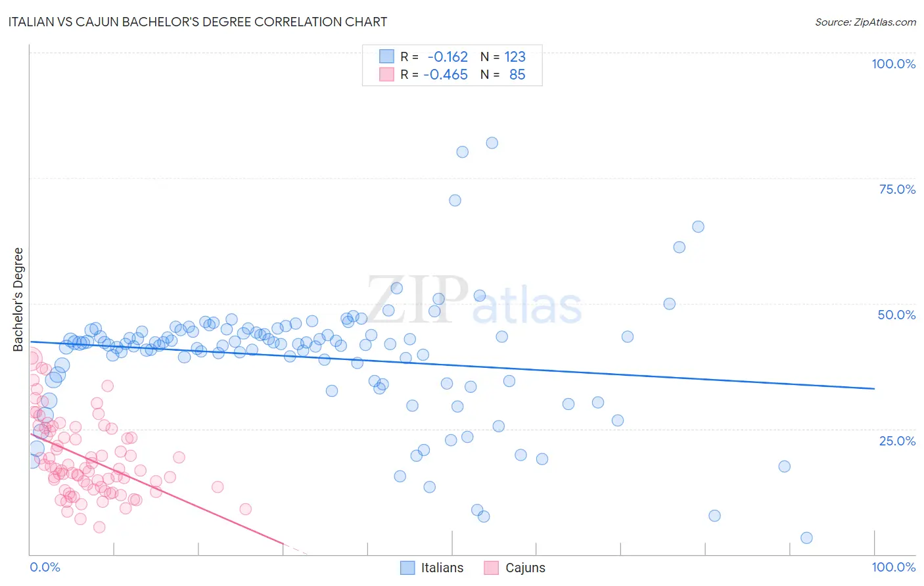
Task: Click the 50.0% y-axis label
Action: [x=896, y=315]
